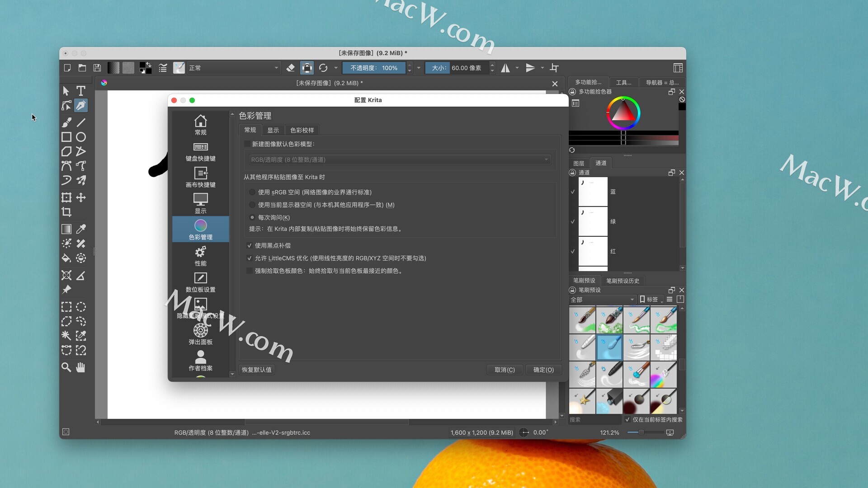Toggle visibility of the Blue channel
Screen dimensions: 868x488
click(x=573, y=192)
